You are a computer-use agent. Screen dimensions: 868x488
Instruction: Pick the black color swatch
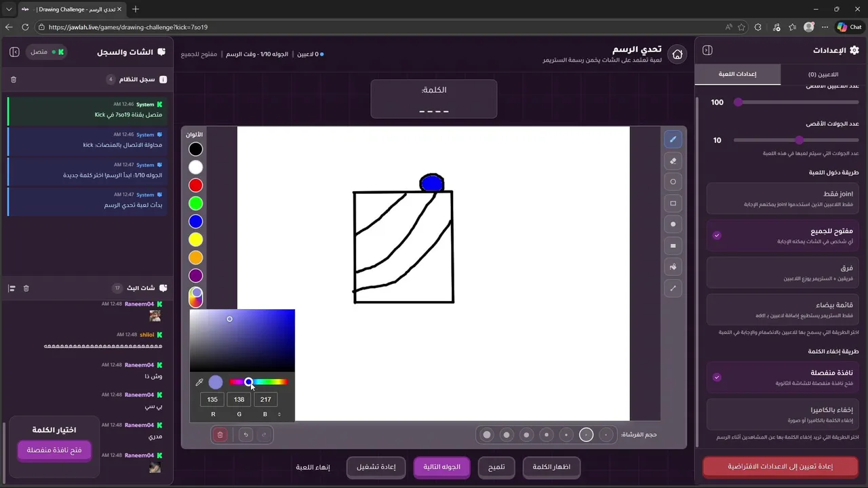coord(195,149)
